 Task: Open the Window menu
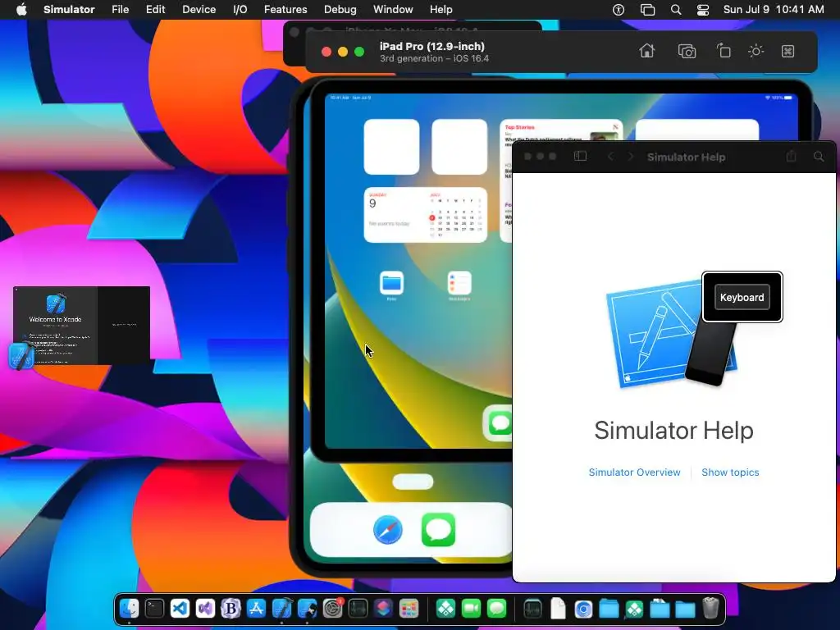click(393, 10)
